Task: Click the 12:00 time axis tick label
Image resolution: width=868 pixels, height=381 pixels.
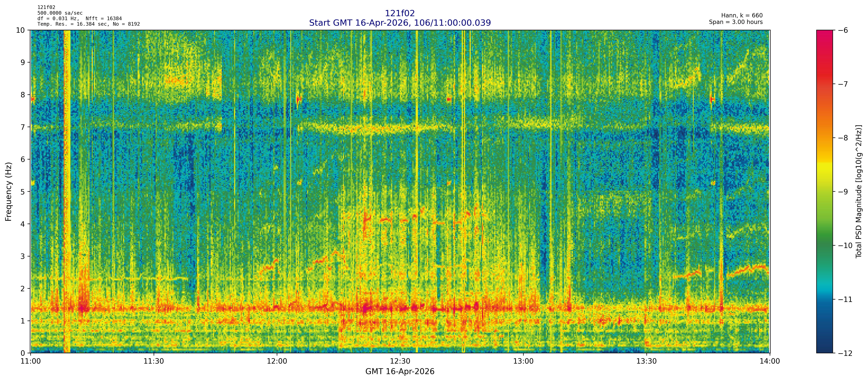Action: coord(277,362)
